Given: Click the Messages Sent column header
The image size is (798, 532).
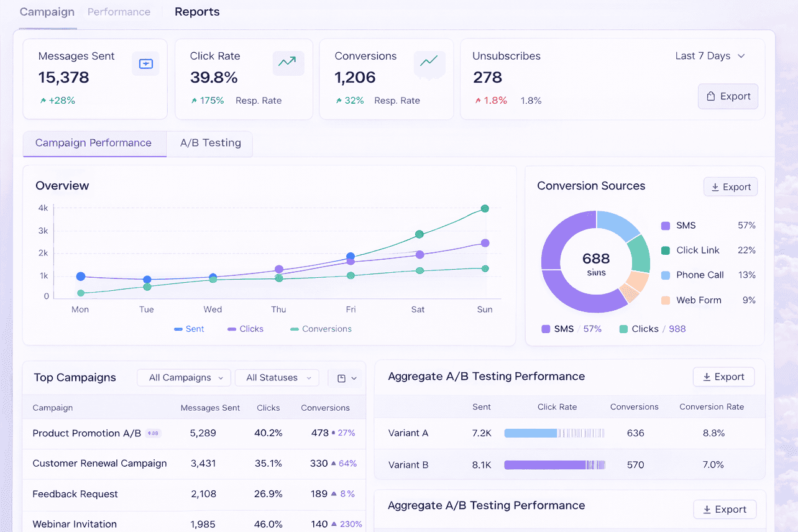Looking at the screenshot, I should click(210, 408).
